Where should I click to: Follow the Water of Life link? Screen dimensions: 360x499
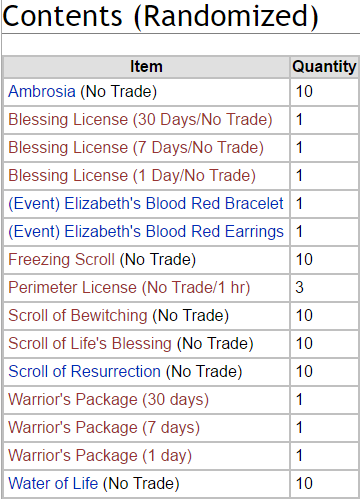click(x=53, y=484)
